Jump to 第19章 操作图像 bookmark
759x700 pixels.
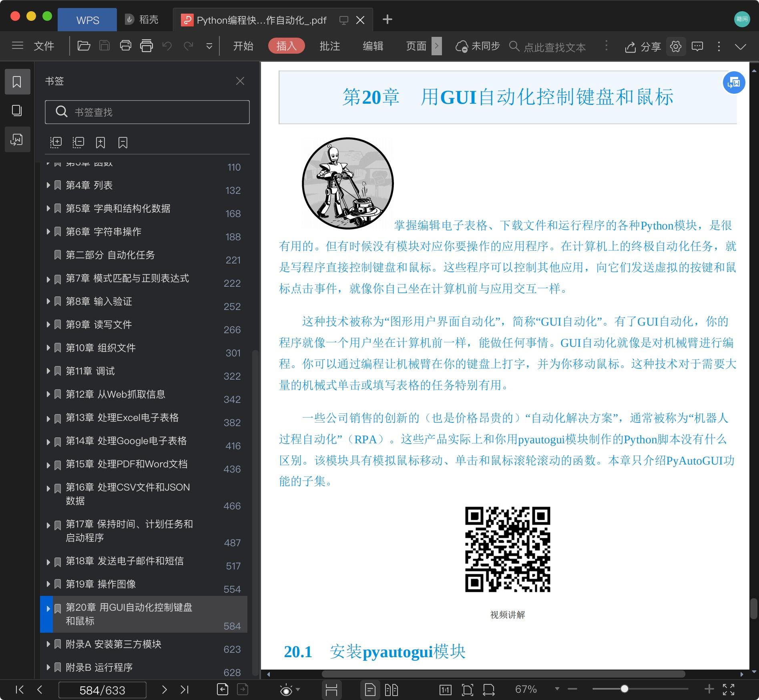100,584
